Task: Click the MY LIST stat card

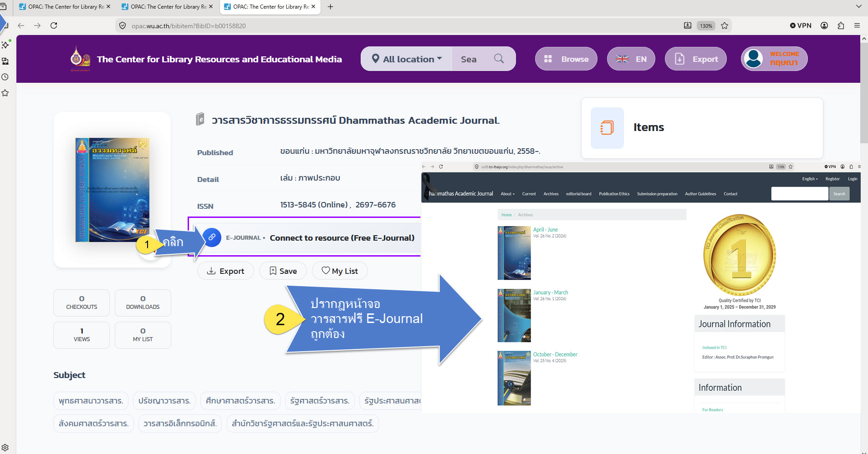Action: [143, 335]
